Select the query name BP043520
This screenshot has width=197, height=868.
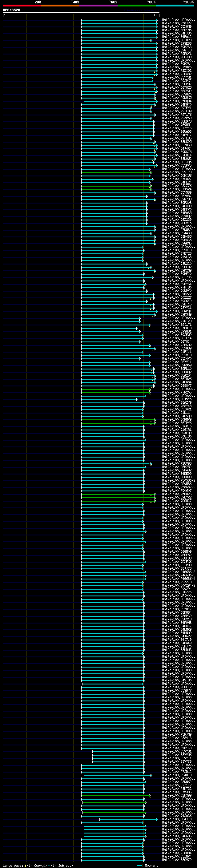click(11, 10)
